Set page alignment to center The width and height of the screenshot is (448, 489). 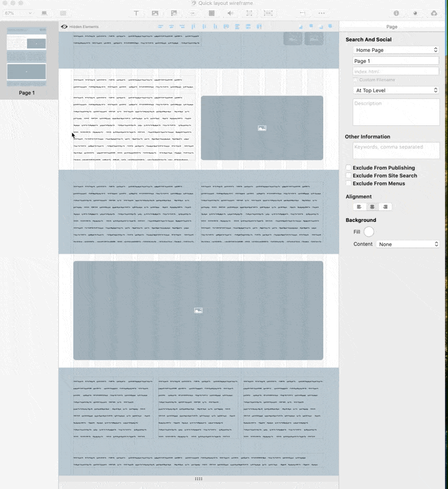(x=372, y=207)
